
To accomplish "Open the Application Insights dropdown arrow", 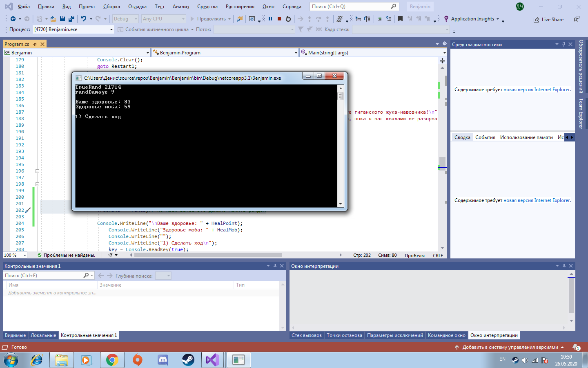I will 498,19.
